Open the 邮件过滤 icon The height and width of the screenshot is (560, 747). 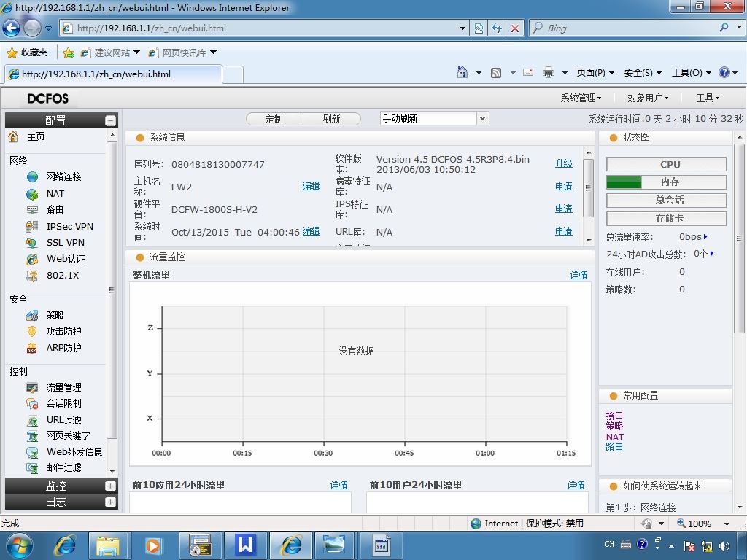click(32, 467)
